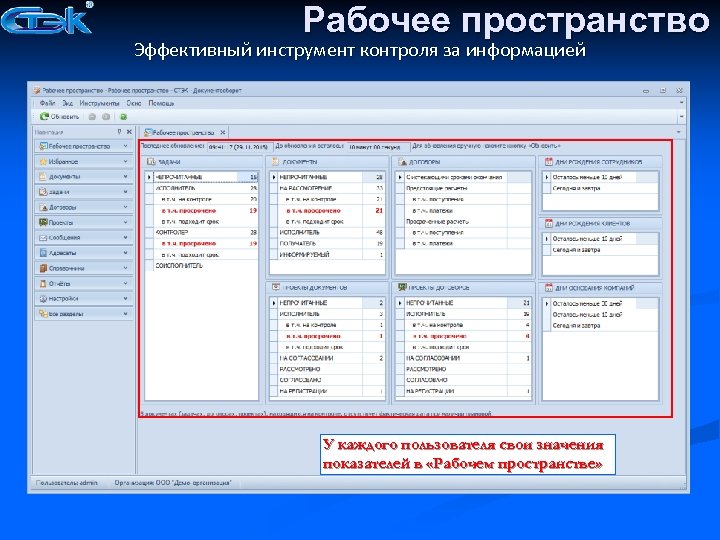Open the menu bar overflow arrow at right

click(x=681, y=103)
